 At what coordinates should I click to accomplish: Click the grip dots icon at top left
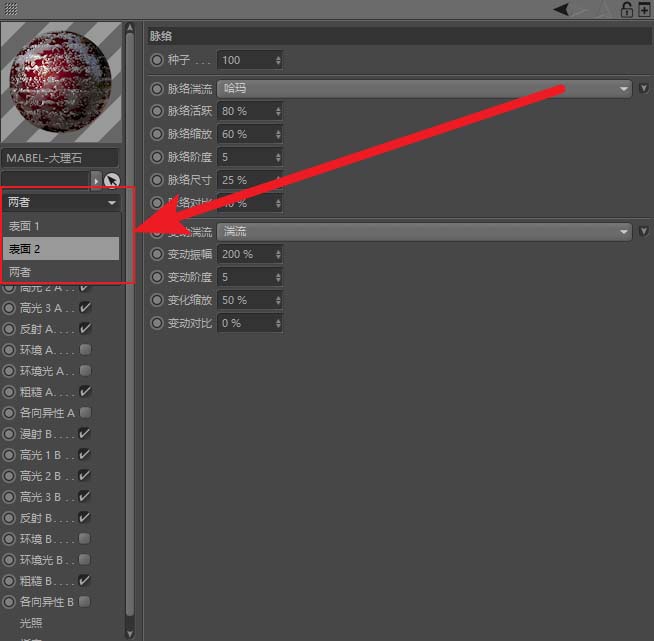tap(10, 8)
